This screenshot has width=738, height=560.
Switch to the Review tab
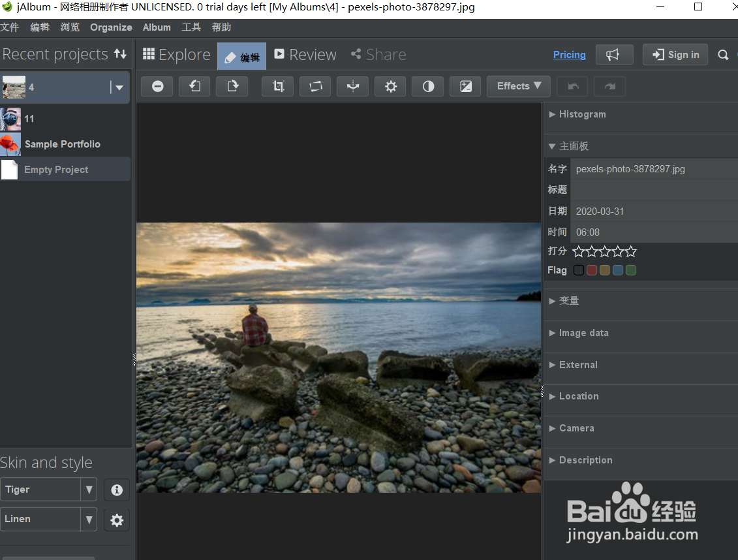(305, 55)
